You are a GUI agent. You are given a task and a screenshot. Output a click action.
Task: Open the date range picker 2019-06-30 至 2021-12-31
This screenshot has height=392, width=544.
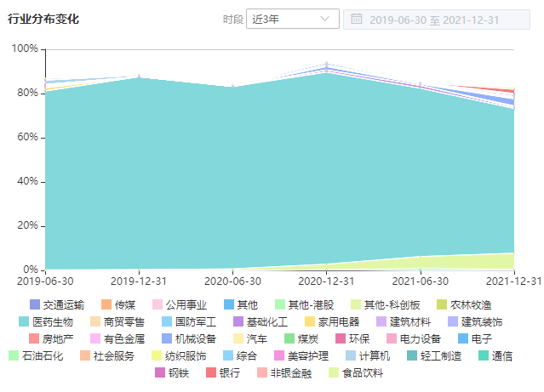(x=434, y=19)
